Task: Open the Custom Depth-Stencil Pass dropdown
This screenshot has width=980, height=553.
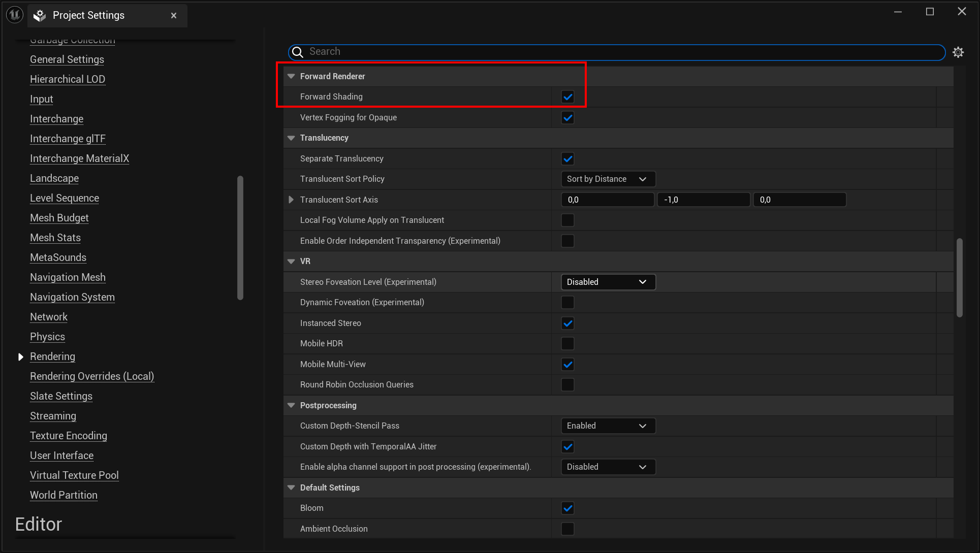Action: (608, 426)
